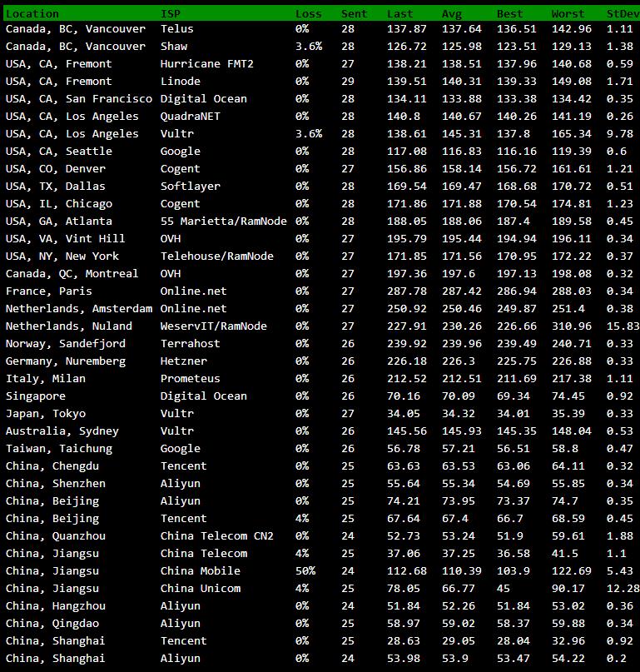Click the 145.93 Avg value
This screenshot has width=640, height=672.
tap(462, 431)
